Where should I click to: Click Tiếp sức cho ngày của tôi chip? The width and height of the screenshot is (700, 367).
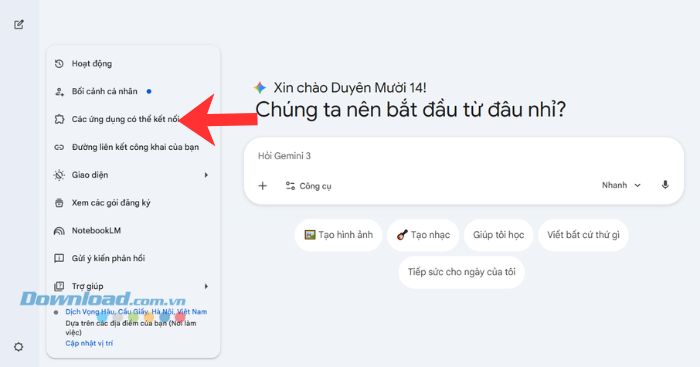coord(462,272)
